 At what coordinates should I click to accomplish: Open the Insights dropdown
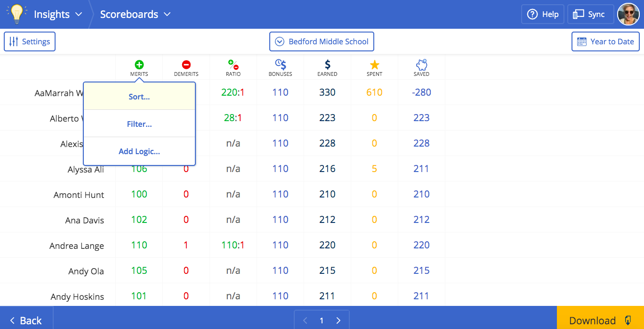[x=58, y=14]
